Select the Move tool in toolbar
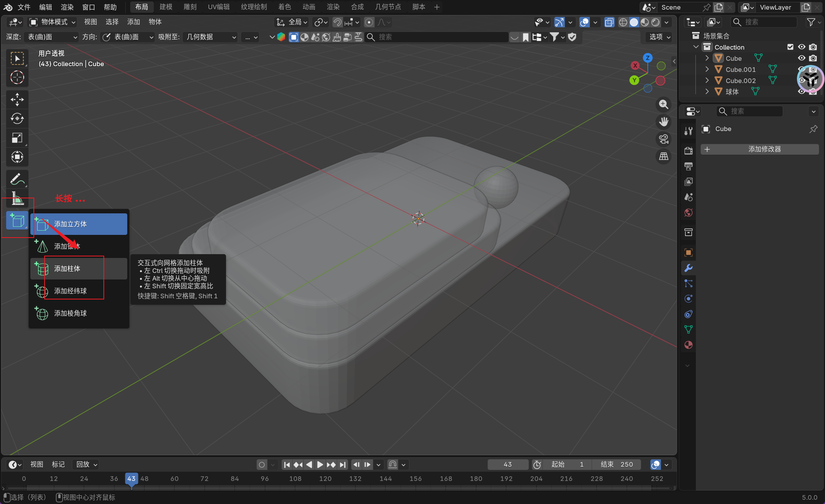Viewport: 825px width, 504px height. (x=17, y=100)
